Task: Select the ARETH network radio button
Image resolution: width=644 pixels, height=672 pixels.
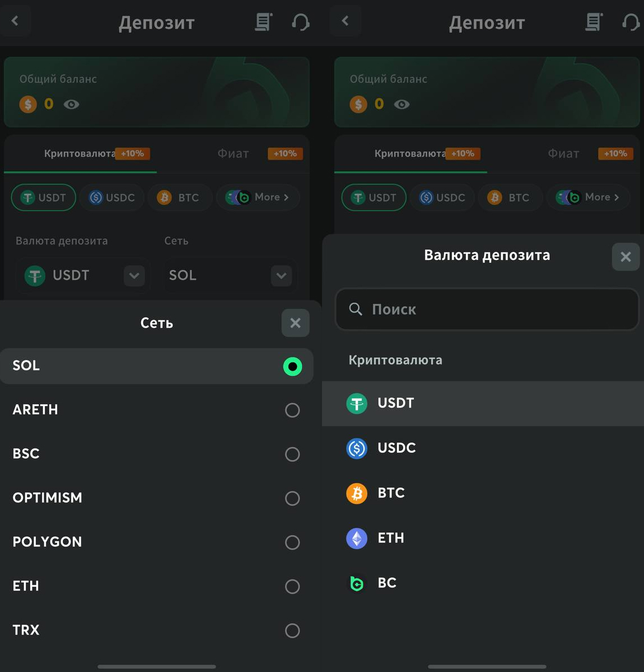Action: click(x=292, y=410)
